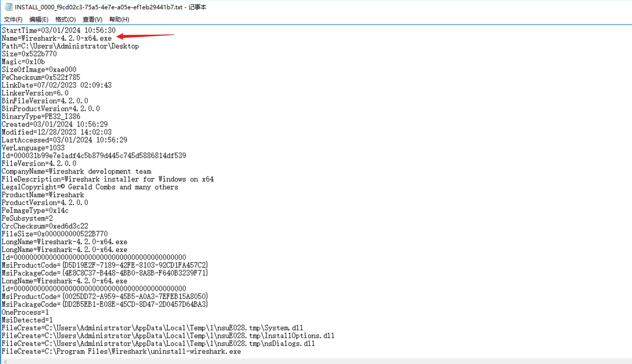632x364 pixels.
Task: Click the LegalCopyright Gerald Combs line
Action: tap(90, 187)
